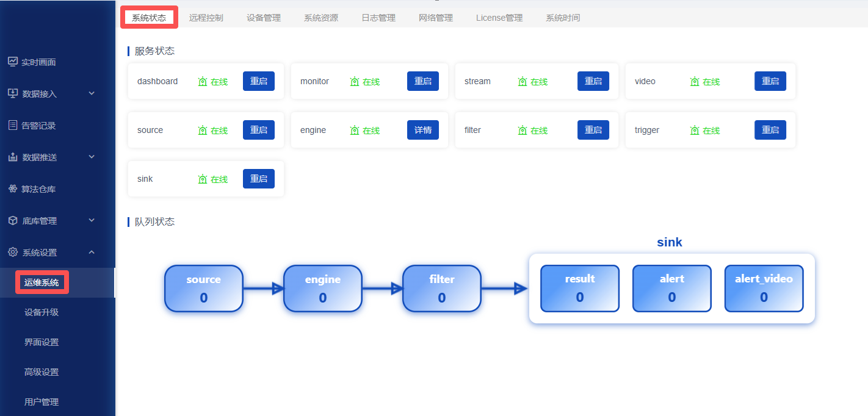Switch to the 系统时间 tab
Image resolution: width=868 pixels, height=416 pixels.
tap(563, 18)
